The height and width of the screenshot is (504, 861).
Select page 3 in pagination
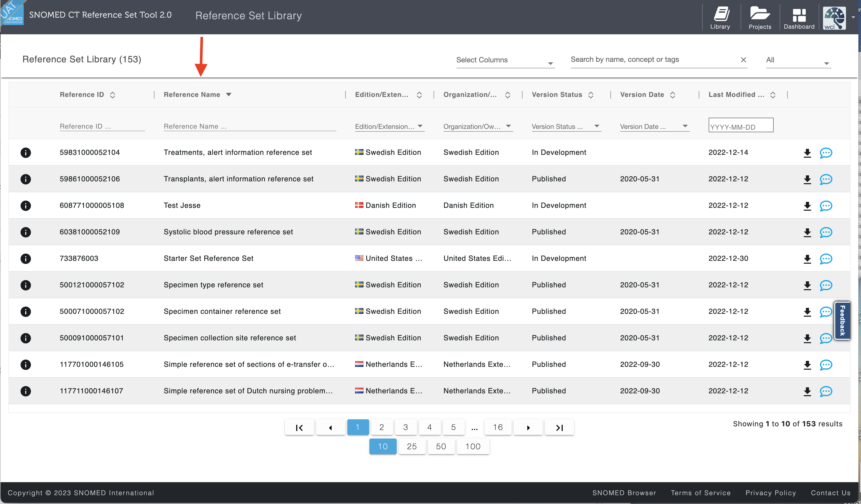click(x=406, y=428)
